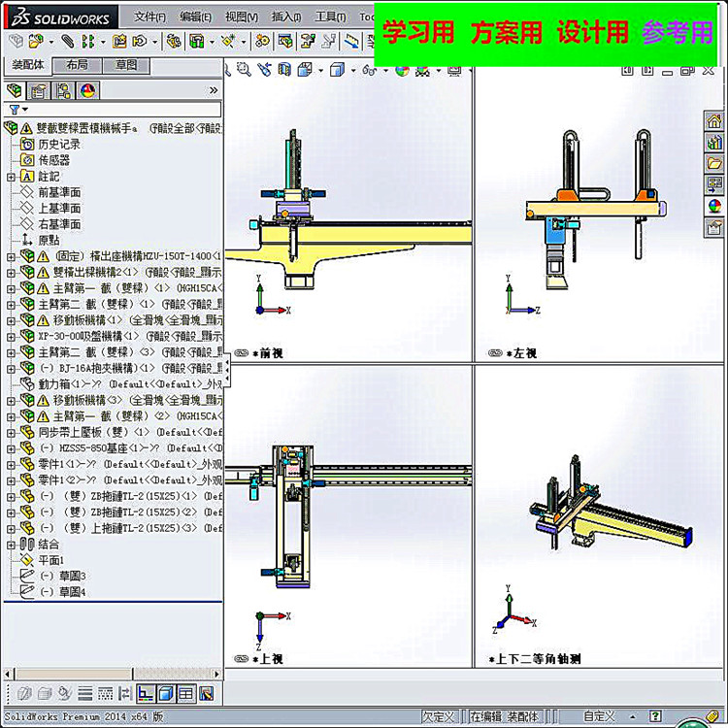Select the 装配体 tab
The image size is (728, 728).
point(27,65)
